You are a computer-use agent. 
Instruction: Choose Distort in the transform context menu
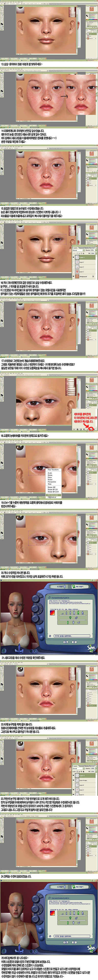click(50, 480)
